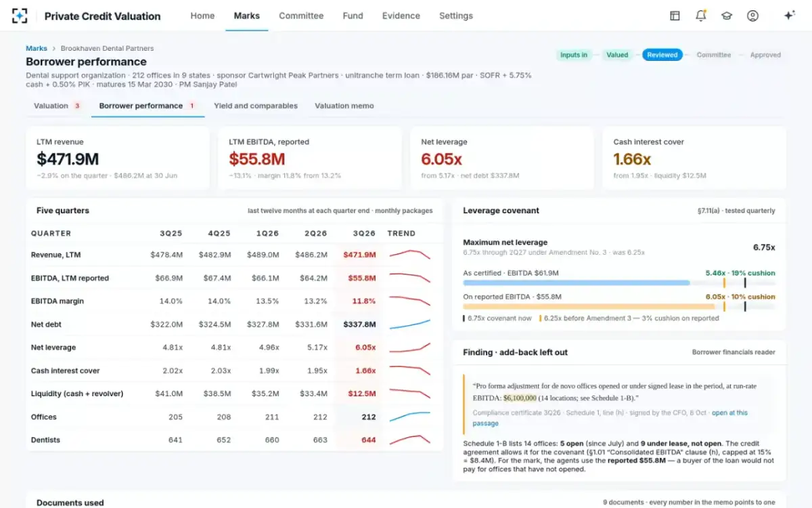
Task: Click the 'Borrower financials reader' label
Action: 734,352
